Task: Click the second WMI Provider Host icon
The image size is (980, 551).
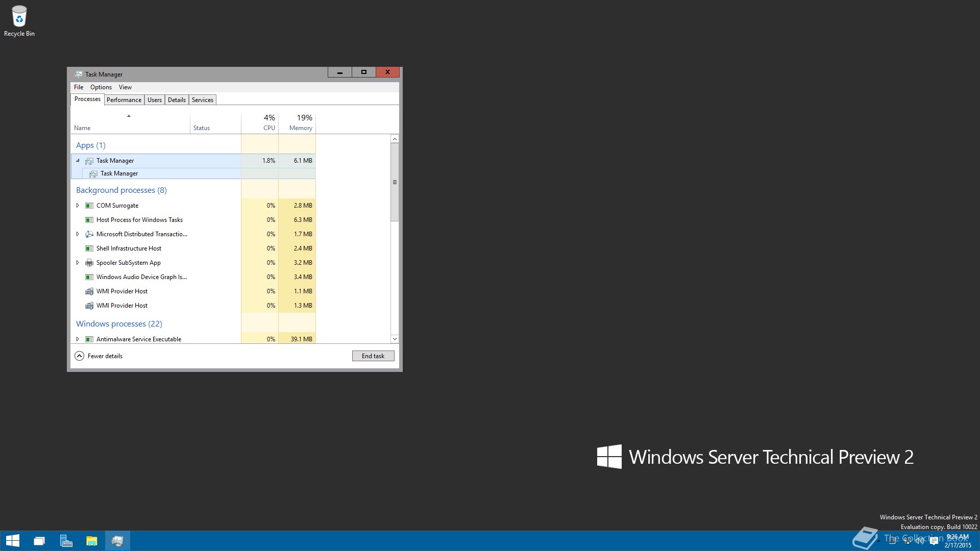Action: tap(89, 306)
